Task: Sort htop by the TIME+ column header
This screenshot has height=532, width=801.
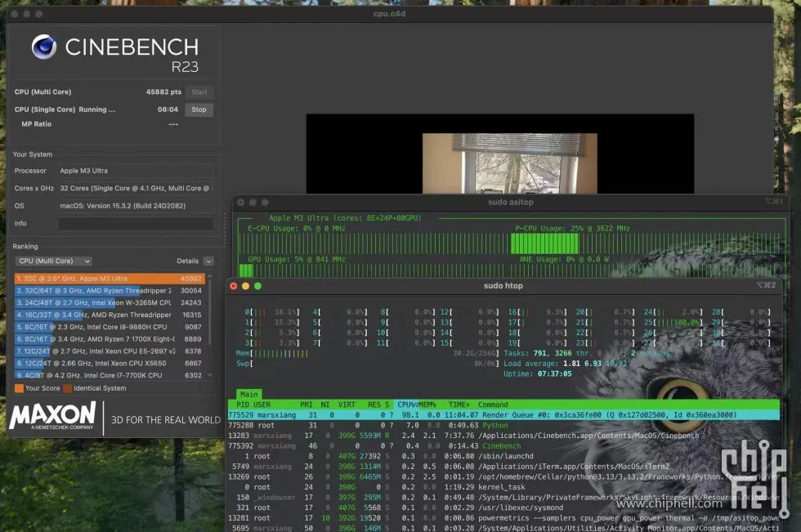Action: pyautogui.click(x=459, y=405)
